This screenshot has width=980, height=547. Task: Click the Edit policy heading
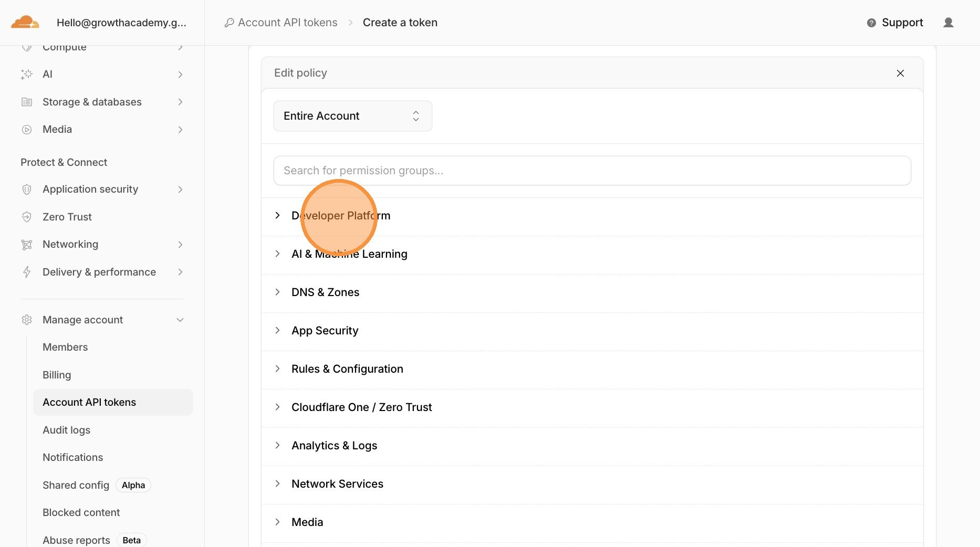pos(300,73)
